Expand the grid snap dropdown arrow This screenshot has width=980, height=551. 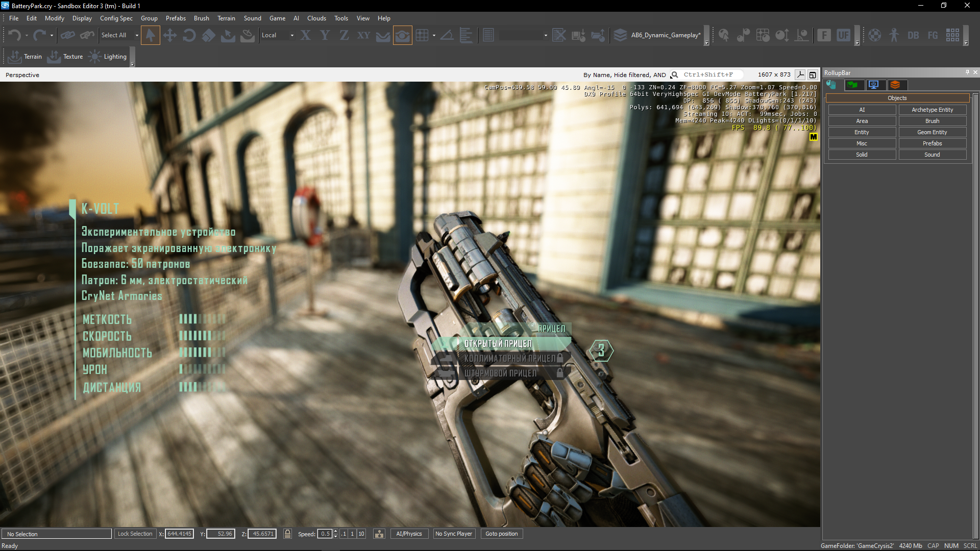pos(434,35)
